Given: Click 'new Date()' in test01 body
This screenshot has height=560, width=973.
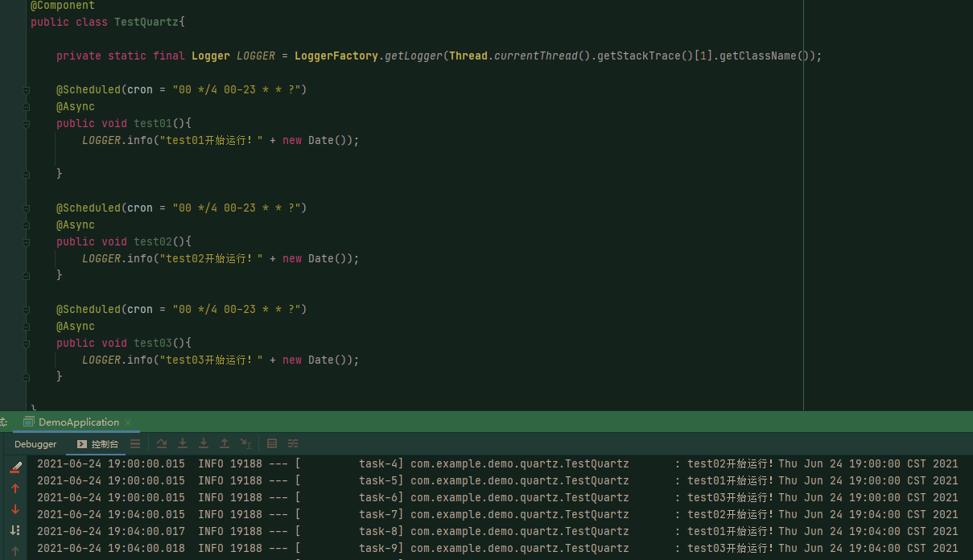Looking at the screenshot, I should pyautogui.click(x=317, y=140).
